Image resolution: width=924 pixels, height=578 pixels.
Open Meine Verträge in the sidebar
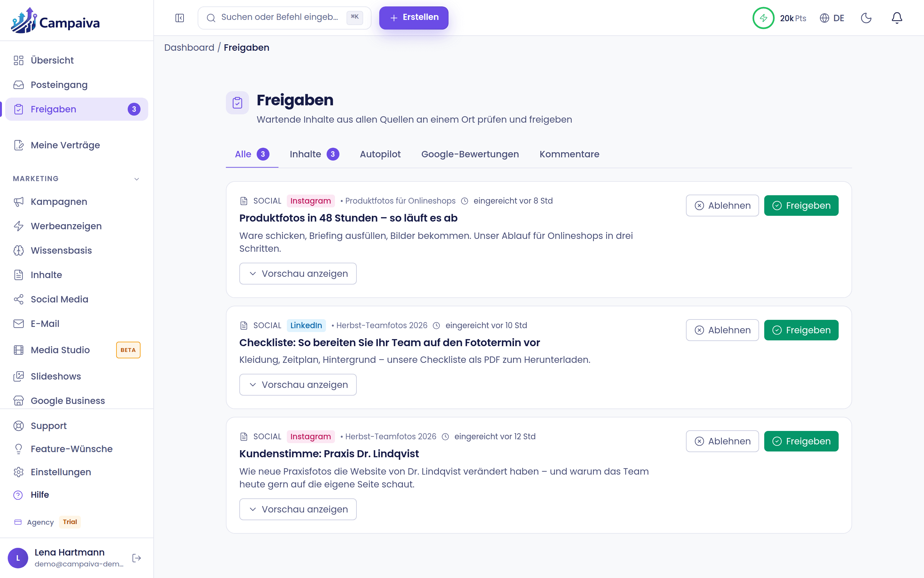click(x=77, y=145)
